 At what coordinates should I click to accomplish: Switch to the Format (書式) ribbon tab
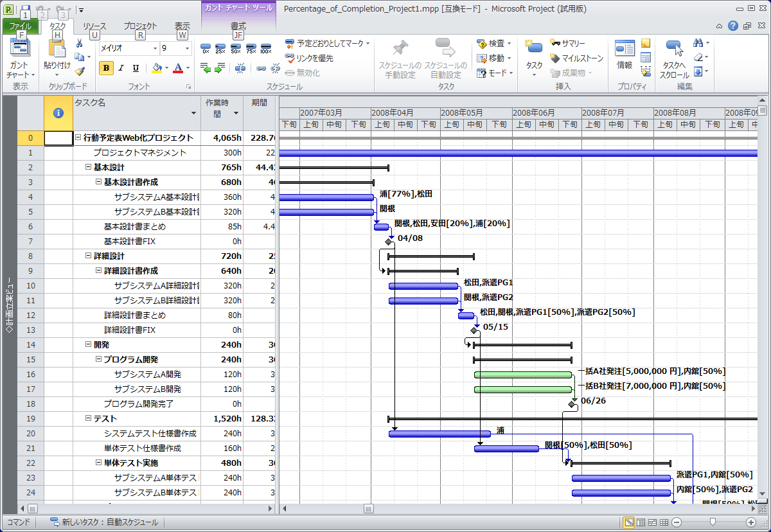coord(238,27)
